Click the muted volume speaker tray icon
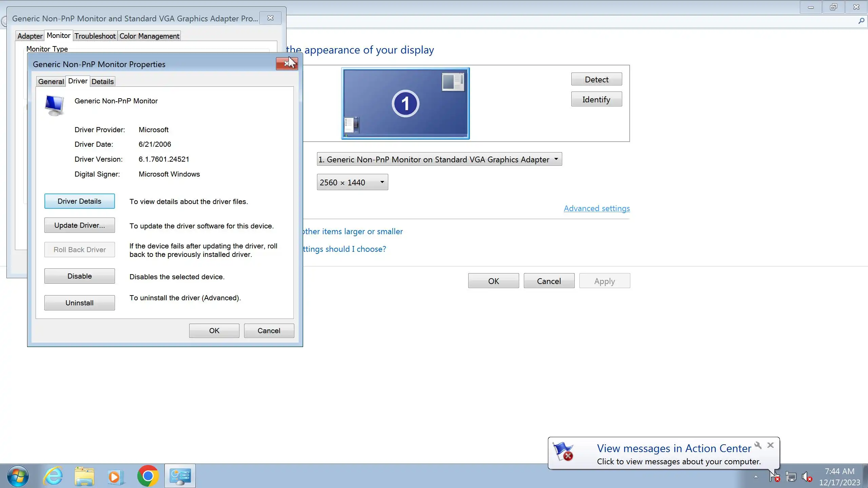868x488 pixels. [807, 477]
